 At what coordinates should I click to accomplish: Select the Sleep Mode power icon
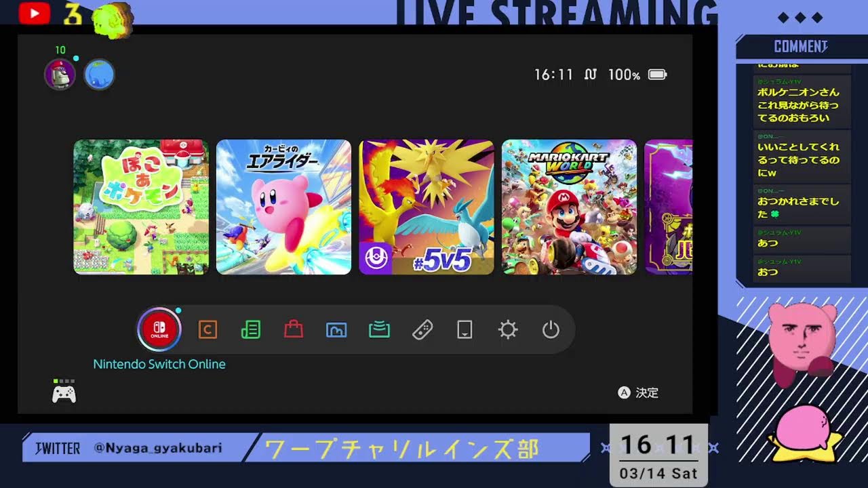tap(551, 330)
